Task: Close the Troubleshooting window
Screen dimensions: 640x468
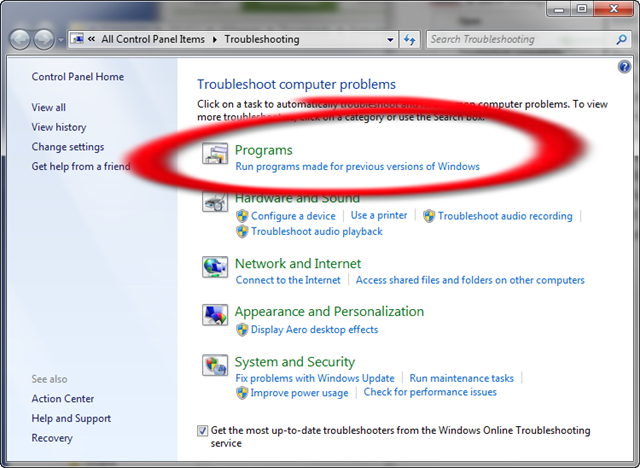Action: tap(613, 9)
